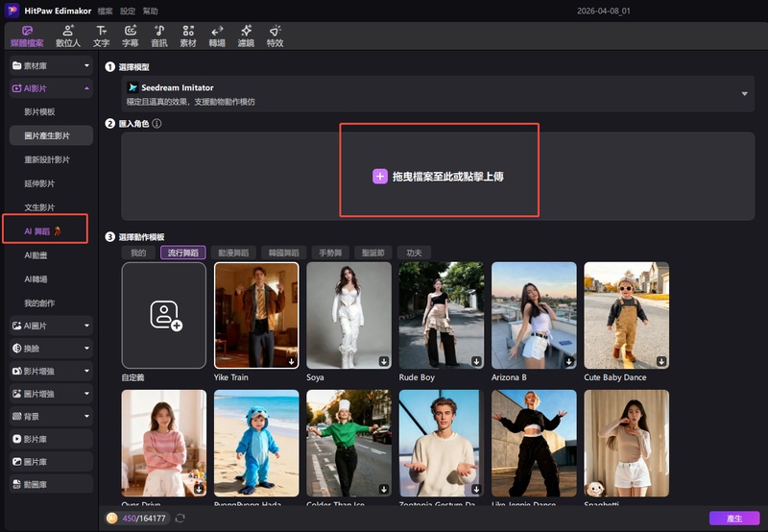The image size is (768, 532).
Task: Download the Yike Train template
Action: coord(292,361)
